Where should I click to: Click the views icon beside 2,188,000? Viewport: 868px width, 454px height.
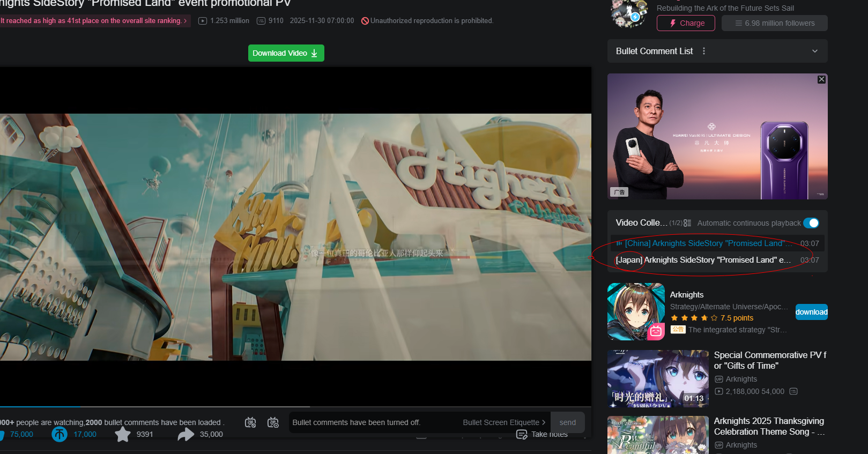coord(719,391)
